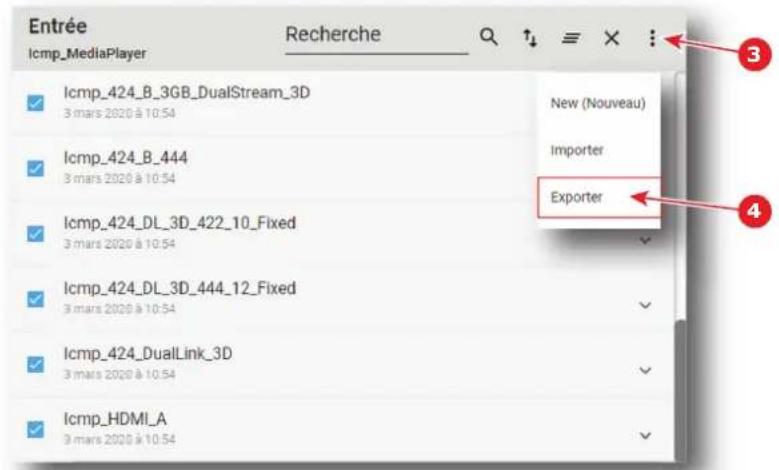The height and width of the screenshot is (470, 779).
Task: Click into the Recherche search field
Action: (x=377, y=36)
